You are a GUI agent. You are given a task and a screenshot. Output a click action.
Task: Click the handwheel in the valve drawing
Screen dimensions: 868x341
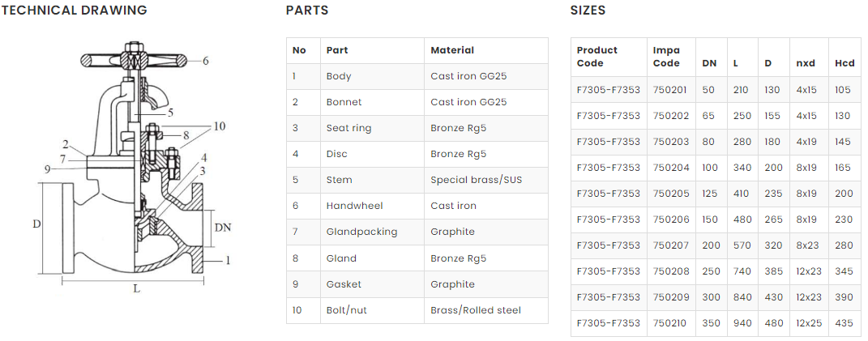134,60
